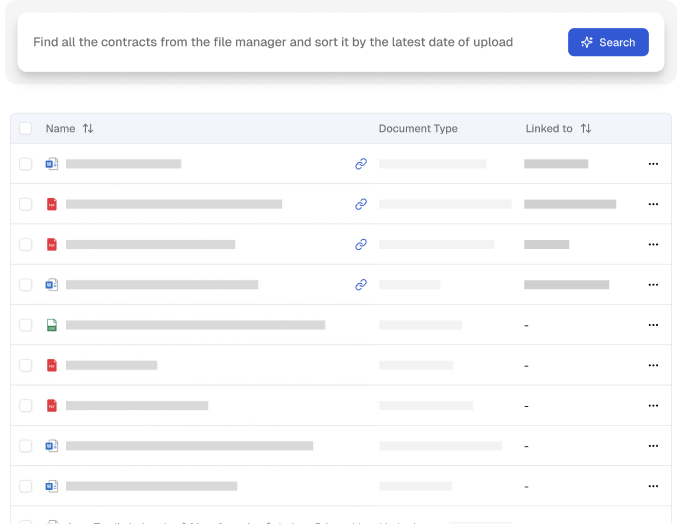Open the three-dot menu for the fourth row
Viewport: 682px width, 524px height.
coord(653,285)
